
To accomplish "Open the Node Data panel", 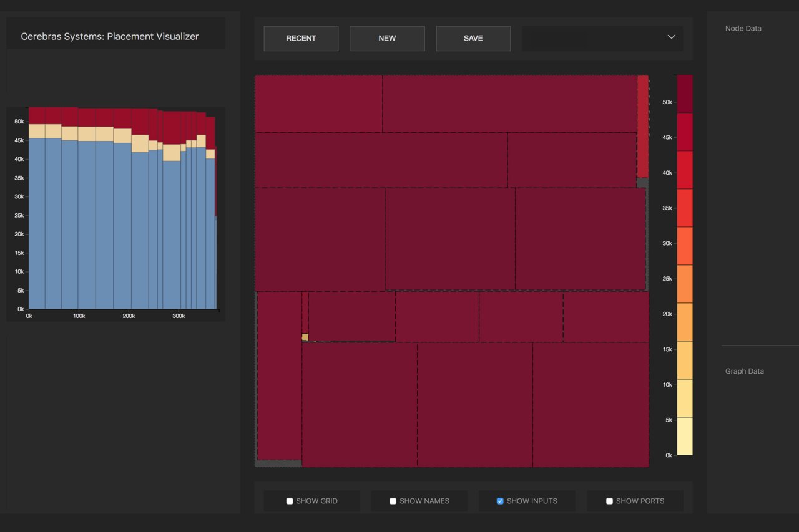I will (743, 28).
